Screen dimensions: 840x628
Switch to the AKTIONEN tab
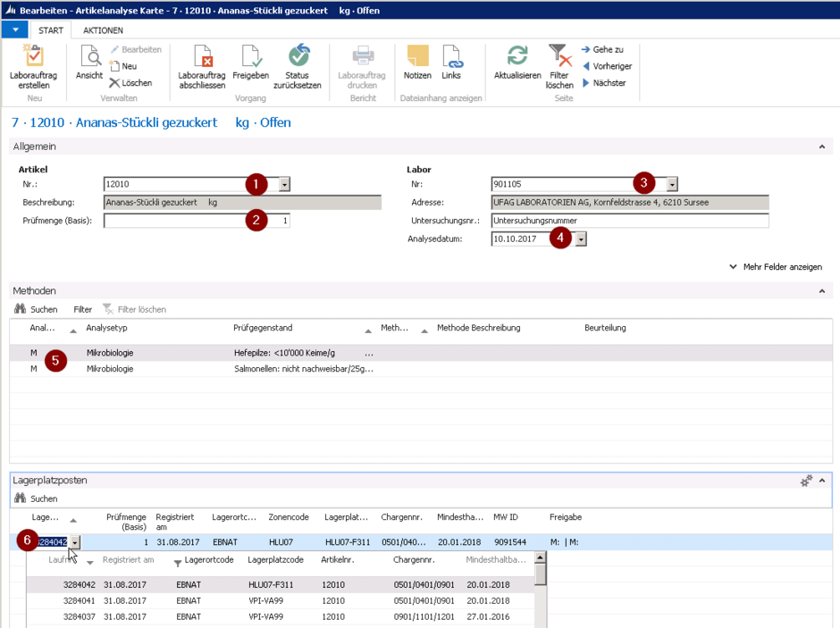coord(103,30)
